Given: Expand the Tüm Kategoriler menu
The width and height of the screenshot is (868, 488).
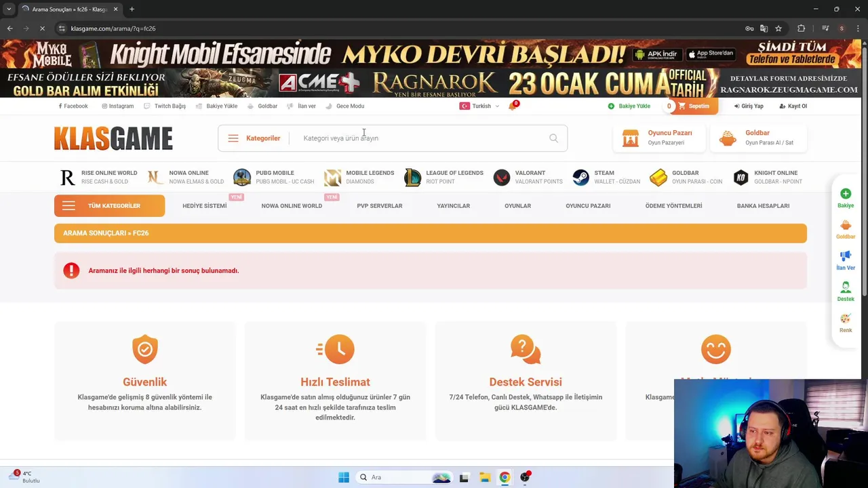Looking at the screenshot, I should 109,205.
